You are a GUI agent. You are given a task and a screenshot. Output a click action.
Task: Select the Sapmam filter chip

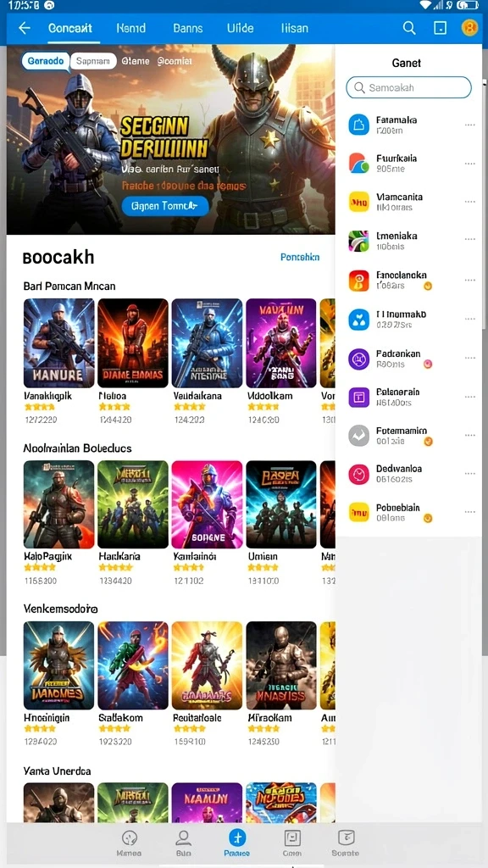click(93, 61)
